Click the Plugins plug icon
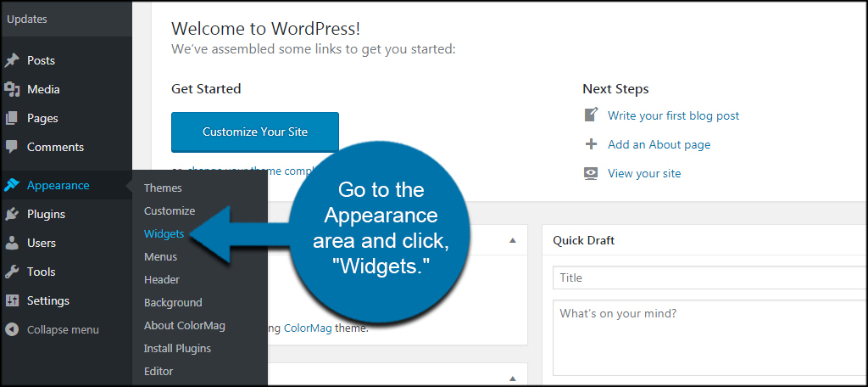Viewport: 868px width, 387px height. (x=12, y=214)
